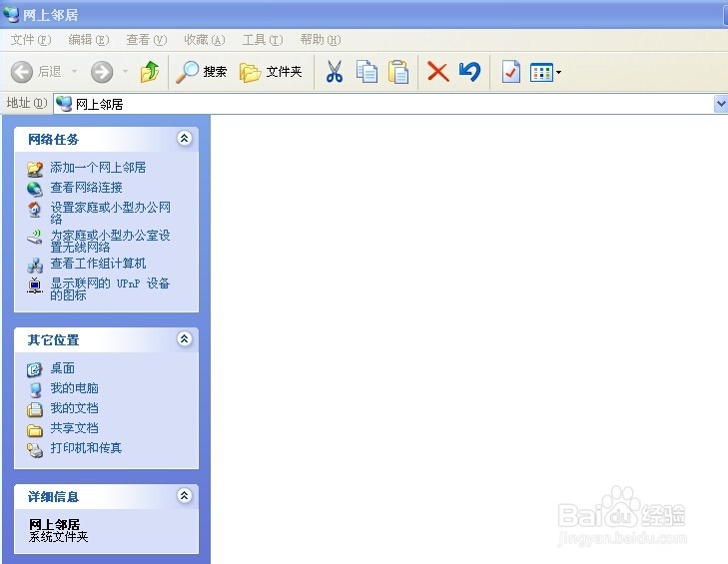The image size is (728, 564).
Task: Open the 收藏(A) menu
Action: [205, 40]
